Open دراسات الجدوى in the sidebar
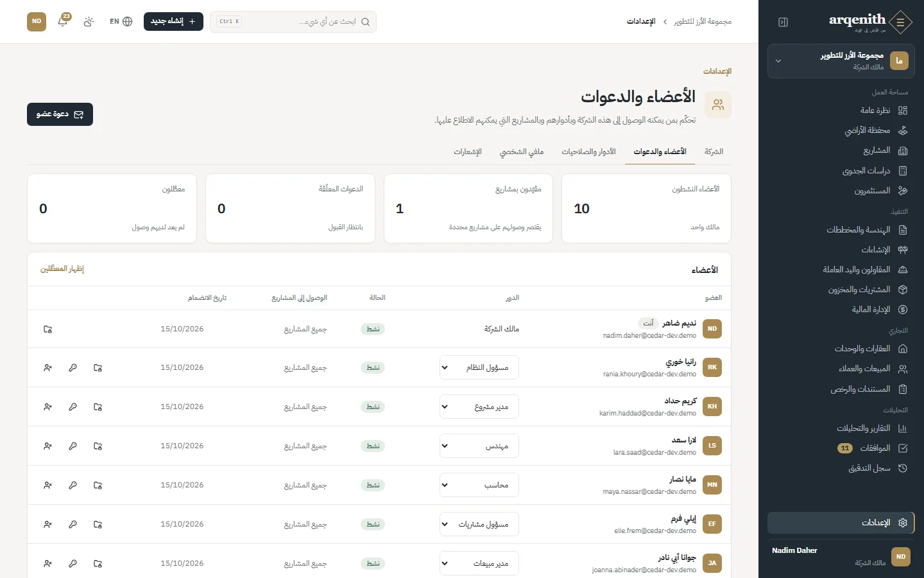 [x=841, y=171]
